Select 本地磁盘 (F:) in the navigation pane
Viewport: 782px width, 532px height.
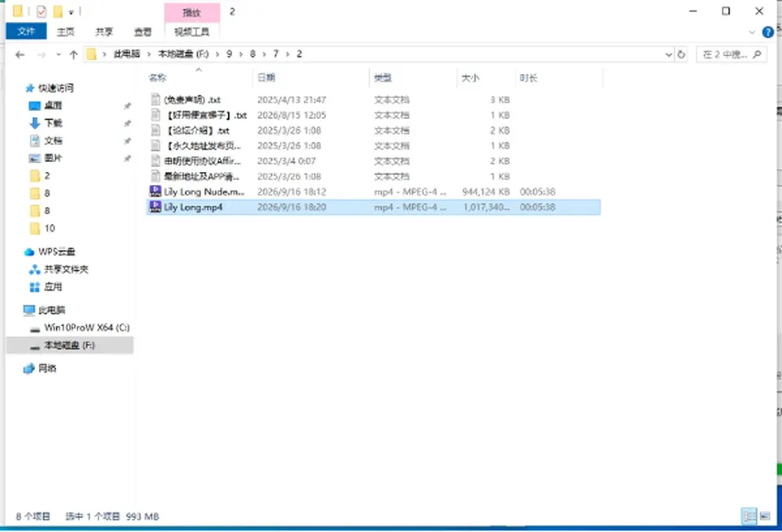tap(69, 345)
